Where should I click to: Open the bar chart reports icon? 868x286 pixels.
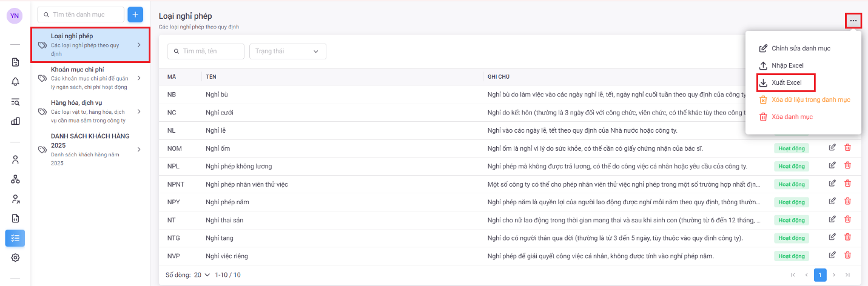pos(15,121)
